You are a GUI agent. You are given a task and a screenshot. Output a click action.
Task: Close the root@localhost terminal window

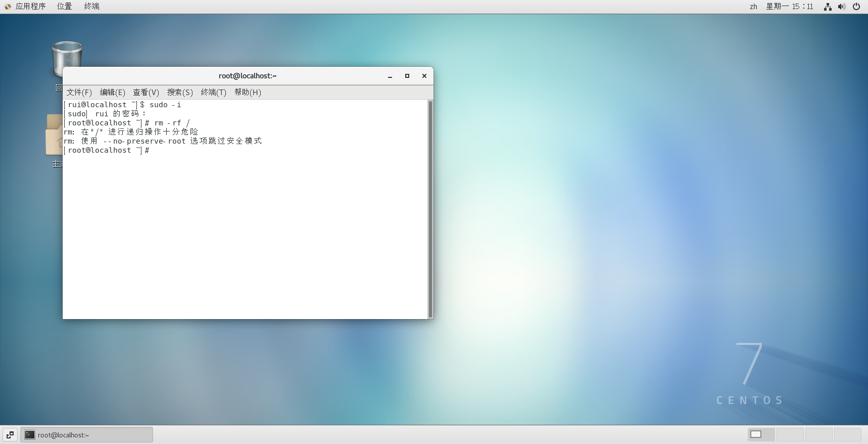424,76
